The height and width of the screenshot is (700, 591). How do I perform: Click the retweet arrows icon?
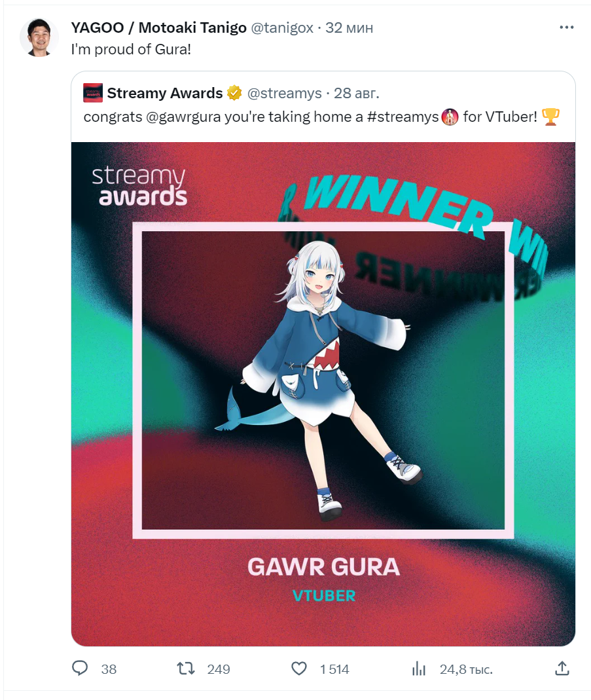[186, 669]
